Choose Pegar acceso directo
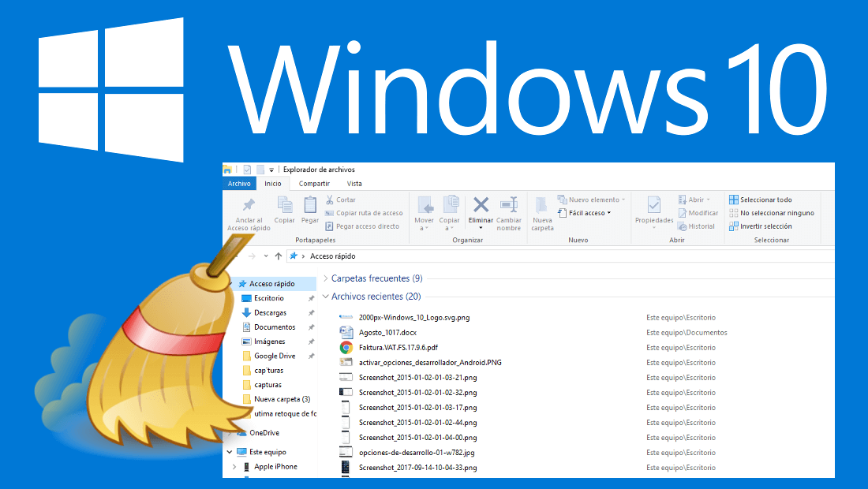868x489 pixels. [x=362, y=226]
